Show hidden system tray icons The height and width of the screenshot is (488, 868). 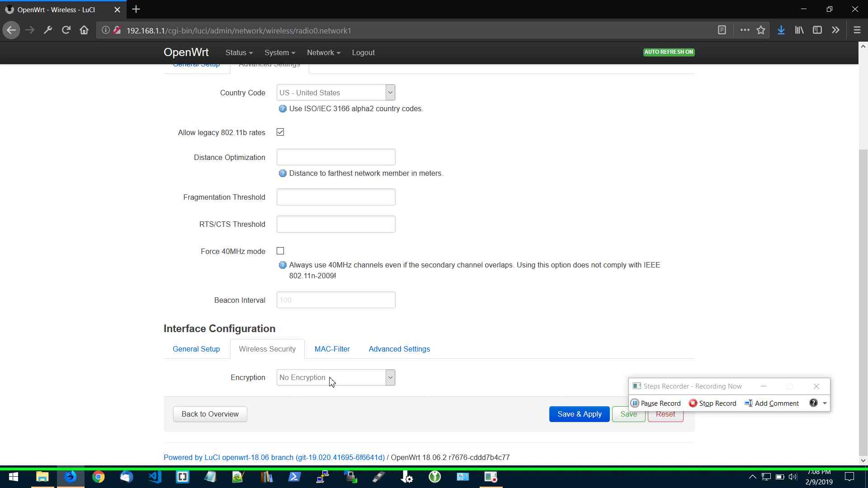coord(752,477)
